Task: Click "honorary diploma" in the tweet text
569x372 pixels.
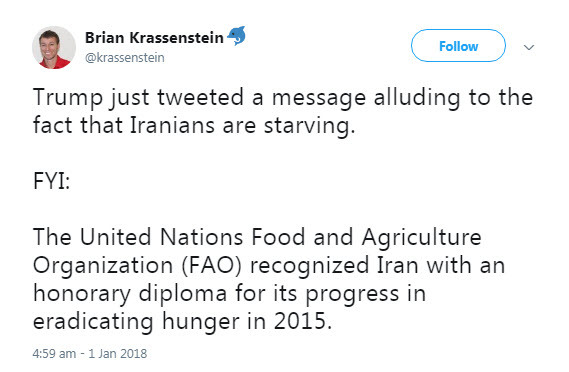Action: pyautogui.click(x=130, y=294)
